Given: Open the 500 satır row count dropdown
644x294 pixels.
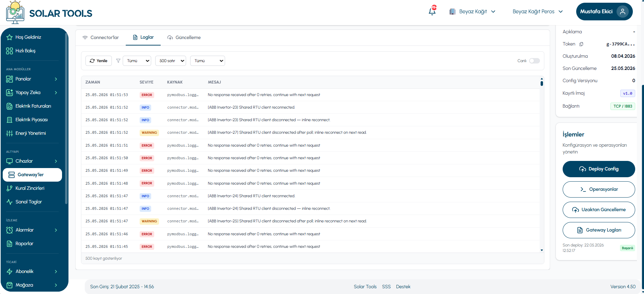Looking at the screenshot, I should pos(171,61).
